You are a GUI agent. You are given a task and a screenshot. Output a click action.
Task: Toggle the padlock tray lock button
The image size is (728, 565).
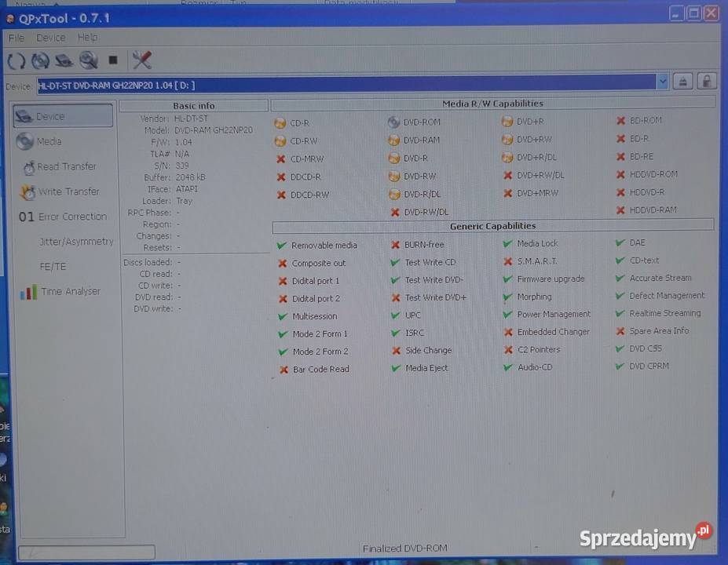coord(706,82)
